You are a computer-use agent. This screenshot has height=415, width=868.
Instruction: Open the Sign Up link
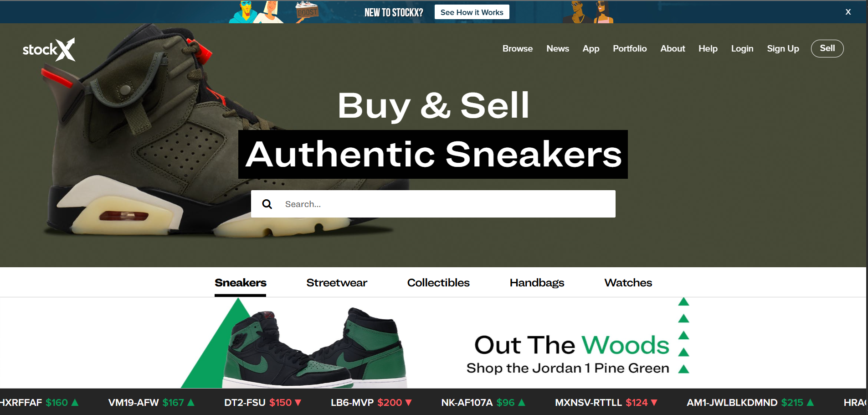[783, 48]
